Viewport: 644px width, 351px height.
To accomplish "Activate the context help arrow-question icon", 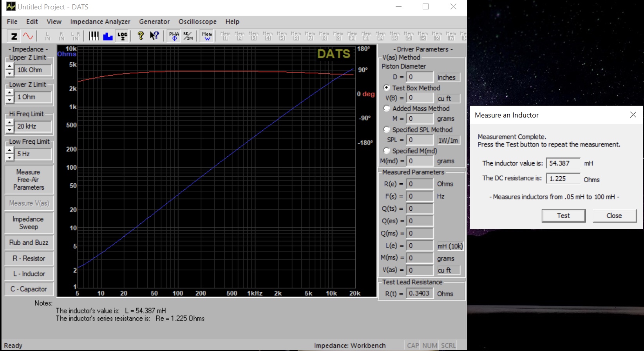I will pyautogui.click(x=155, y=36).
